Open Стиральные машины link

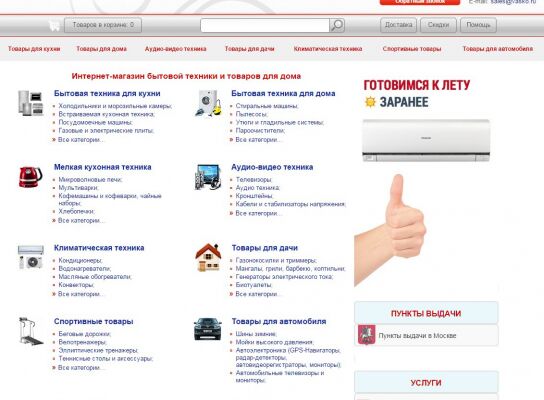coord(267,106)
